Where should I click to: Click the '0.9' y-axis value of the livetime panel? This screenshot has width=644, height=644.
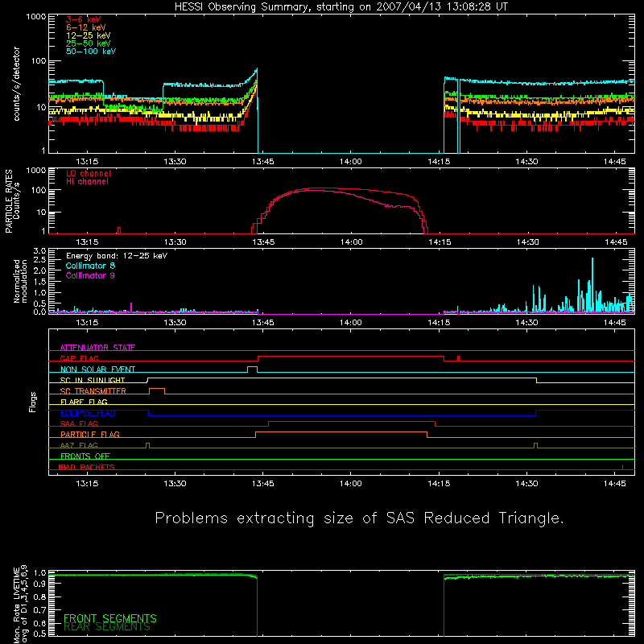pyautogui.click(x=39, y=585)
